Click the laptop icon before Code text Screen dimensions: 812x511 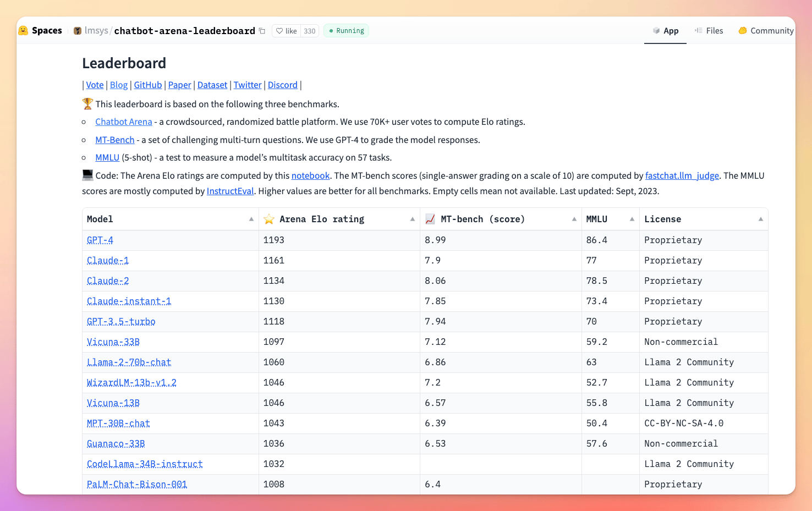[x=87, y=175]
